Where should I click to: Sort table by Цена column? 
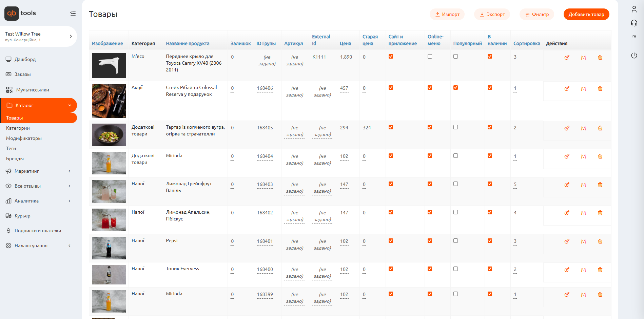[345, 44]
